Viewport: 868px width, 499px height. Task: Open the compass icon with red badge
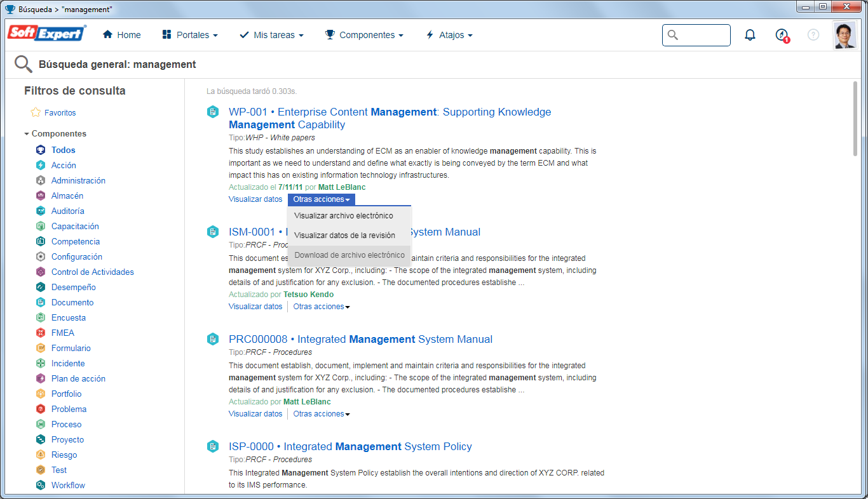click(782, 35)
